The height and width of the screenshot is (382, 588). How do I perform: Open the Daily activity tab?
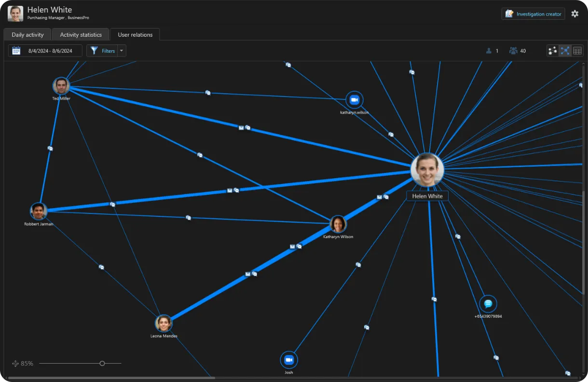(x=27, y=35)
